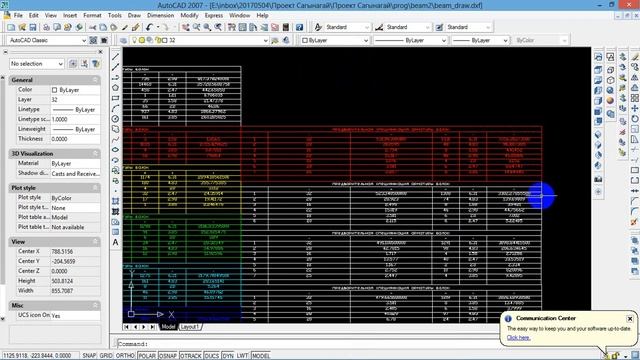Toggle OTRACK in status bar
This screenshot has width=640, height=360.
[x=191, y=356]
